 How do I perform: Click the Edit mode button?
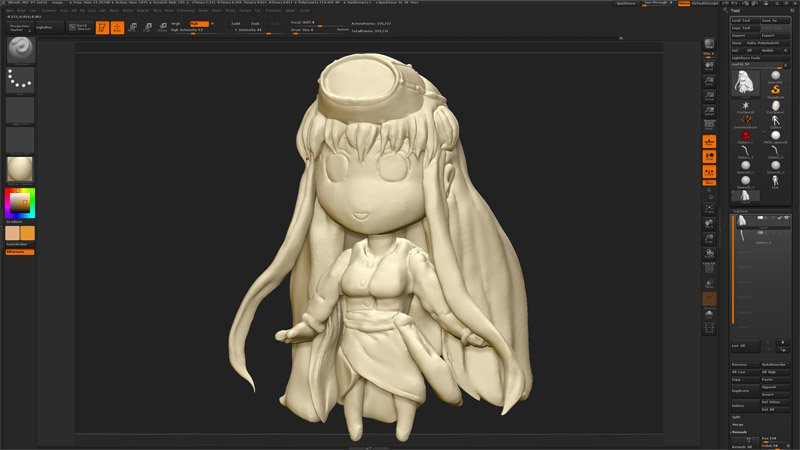click(103, 27)
